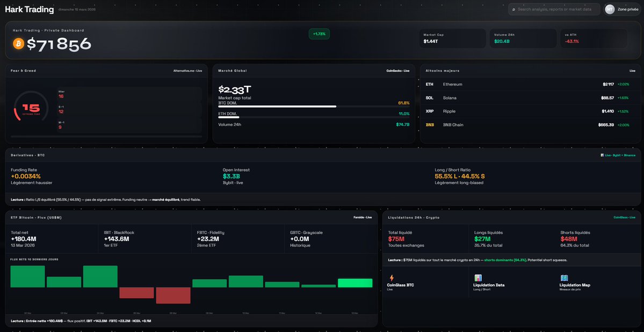Click the Alternative.me · Live source label
Screen dimensions: 644x332
coord(187,70)
